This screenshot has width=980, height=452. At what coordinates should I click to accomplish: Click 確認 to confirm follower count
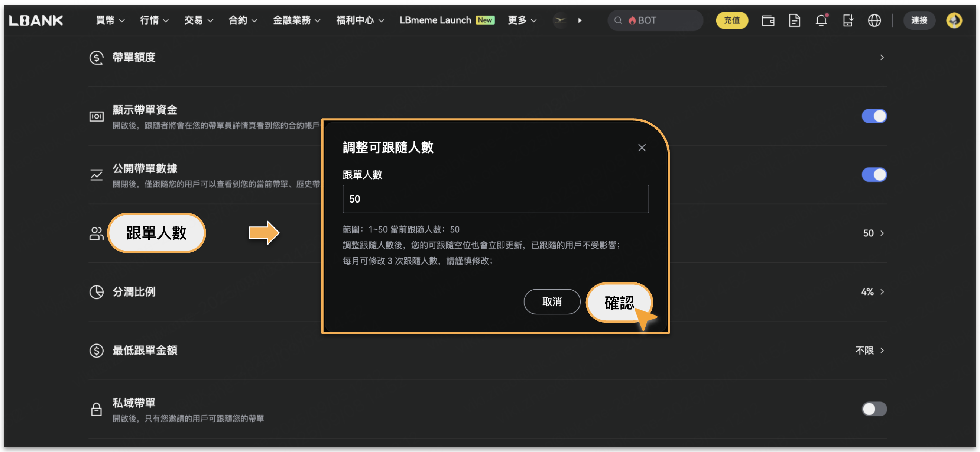(x=619, y=303)
